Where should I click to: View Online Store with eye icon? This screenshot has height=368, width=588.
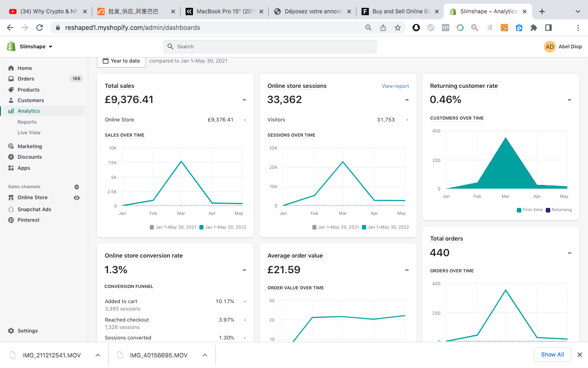tap(77, 198)
